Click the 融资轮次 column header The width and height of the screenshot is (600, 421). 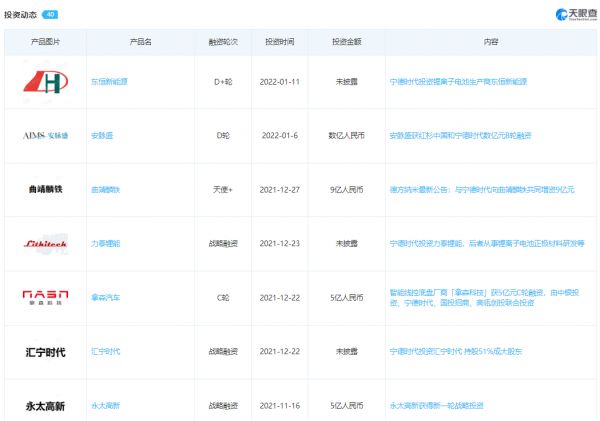pos(223,43)
